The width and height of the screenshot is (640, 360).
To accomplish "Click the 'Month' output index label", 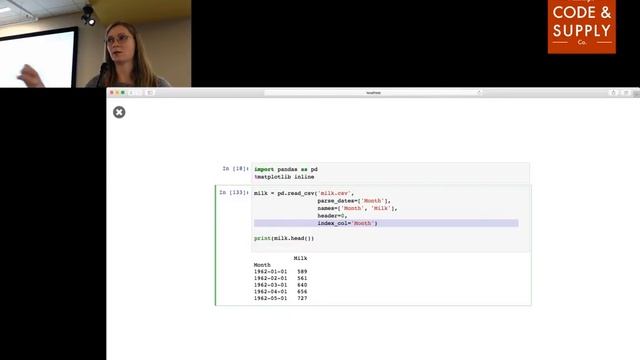I will coord(262,265).
